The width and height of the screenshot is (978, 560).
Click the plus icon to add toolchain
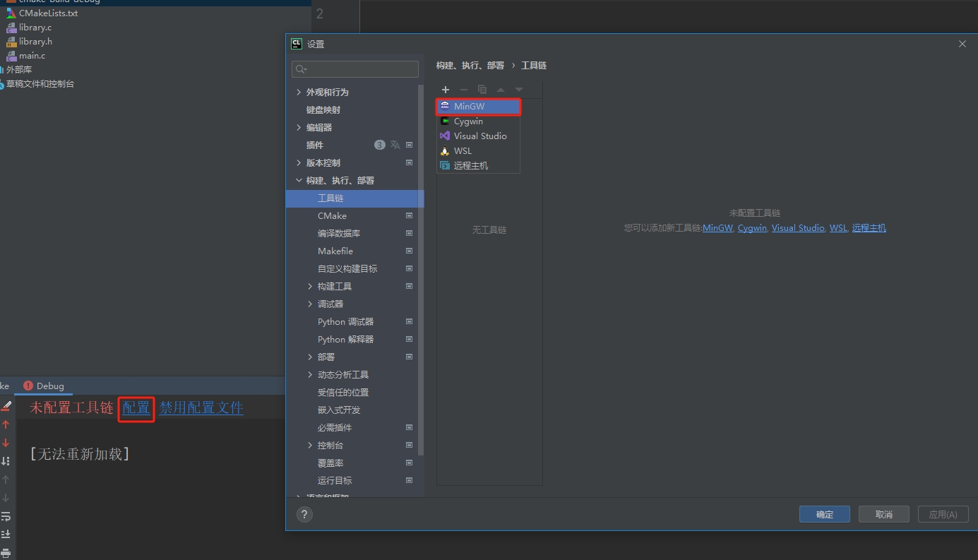click(x=446, y=90)
